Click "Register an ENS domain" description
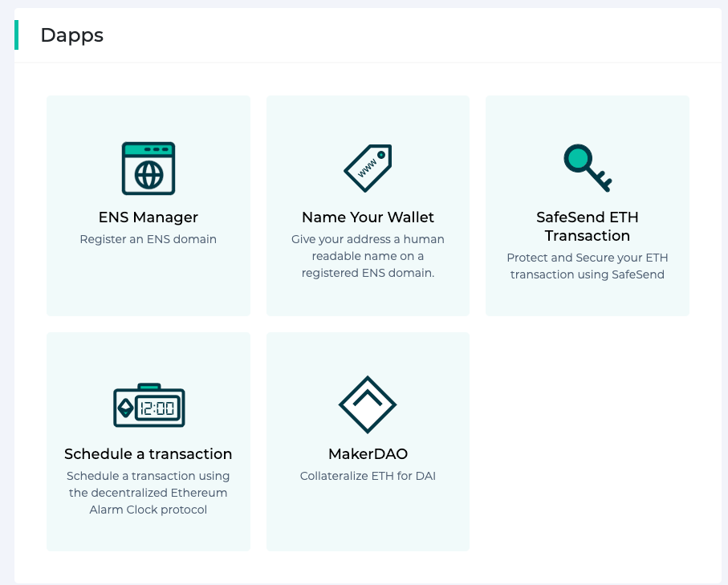Image resolution: width=728 pixels, height=585 pixels. coord(148,239)
